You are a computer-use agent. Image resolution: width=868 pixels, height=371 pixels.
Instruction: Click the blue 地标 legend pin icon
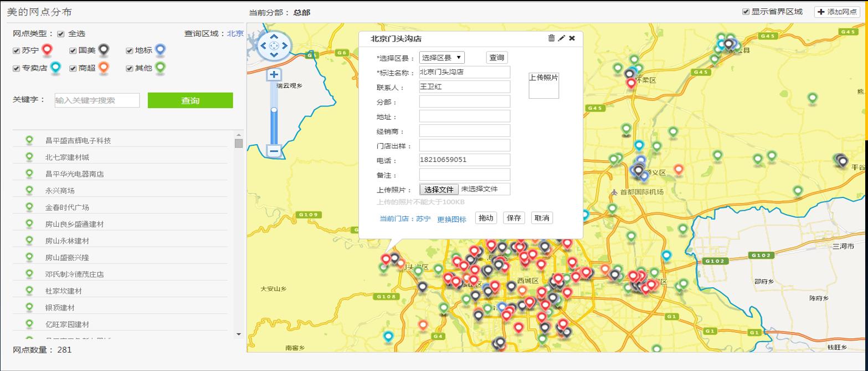click(160, 50)
